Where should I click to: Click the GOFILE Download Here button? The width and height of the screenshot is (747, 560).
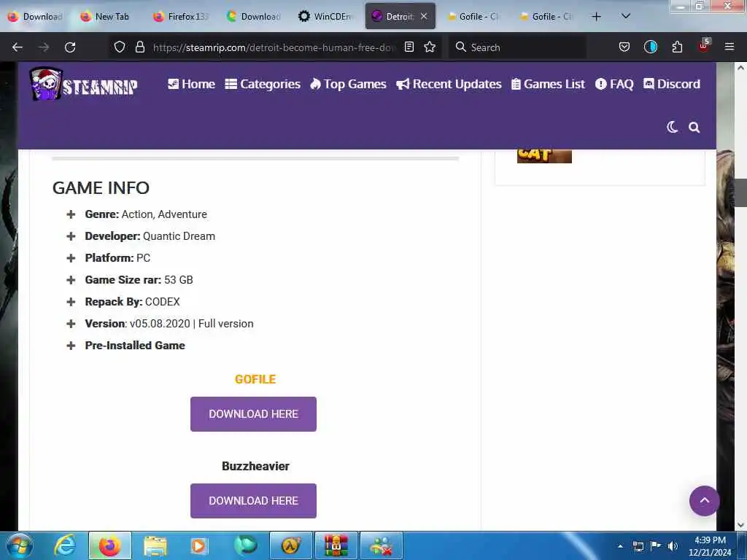coord(253,414)
